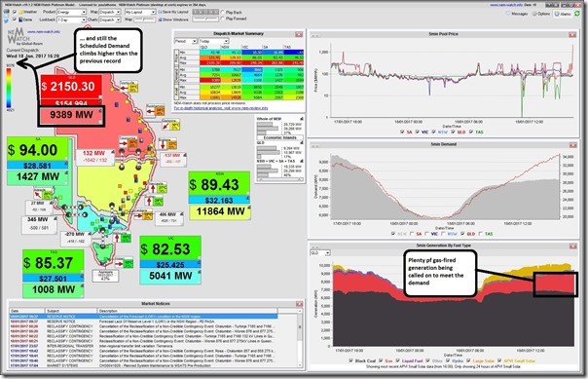
Task: Toggle TAS checkbox in Pool Price legend
Action: [472, 133]
